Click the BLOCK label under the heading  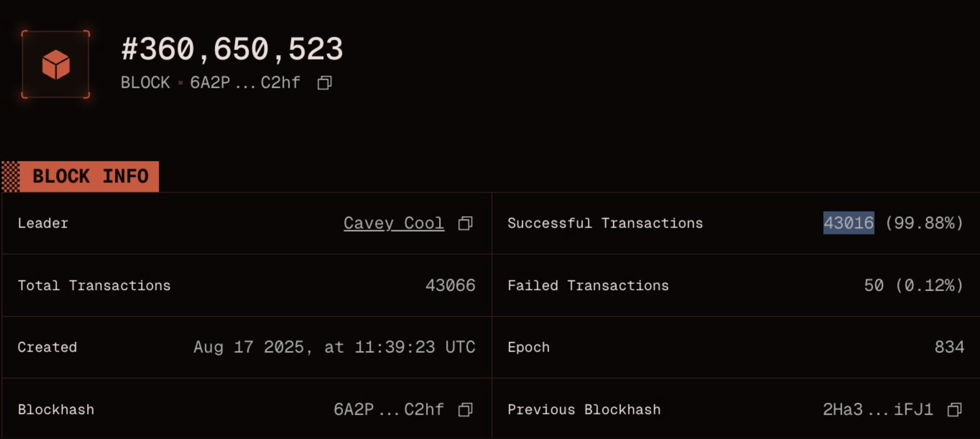click(x=145, y=82)
